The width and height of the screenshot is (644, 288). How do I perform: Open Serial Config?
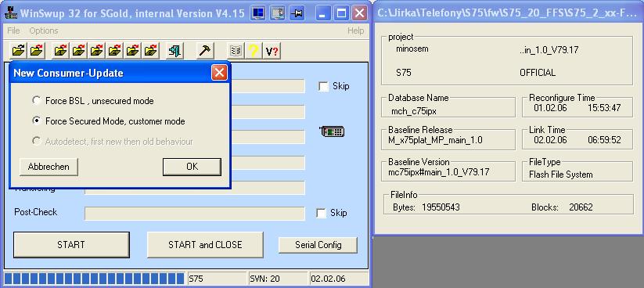(x=318, y=245)
